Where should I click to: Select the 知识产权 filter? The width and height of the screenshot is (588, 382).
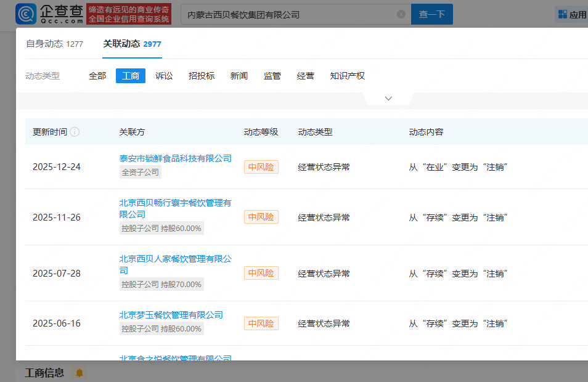tap(347, 76)
